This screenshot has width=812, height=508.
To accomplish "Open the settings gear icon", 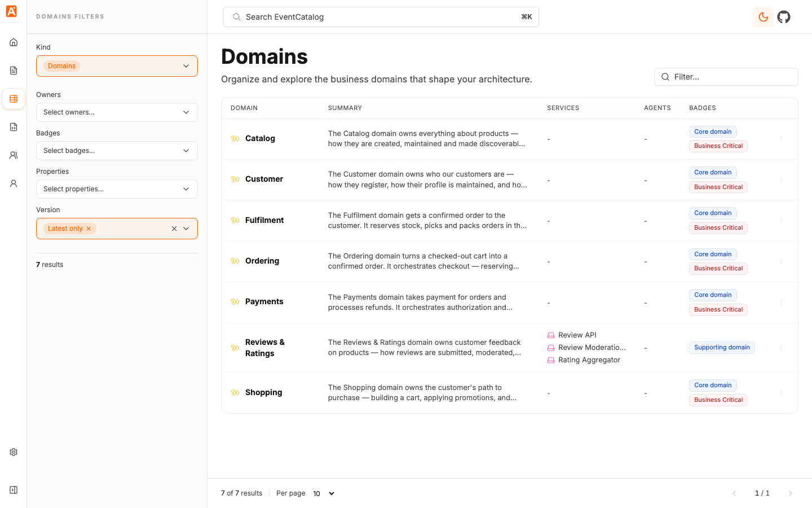I will tap(14, 452).
